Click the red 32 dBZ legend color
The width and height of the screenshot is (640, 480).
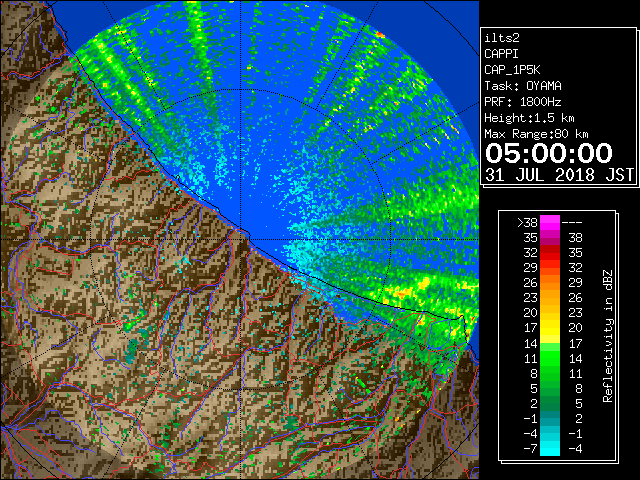550,253
